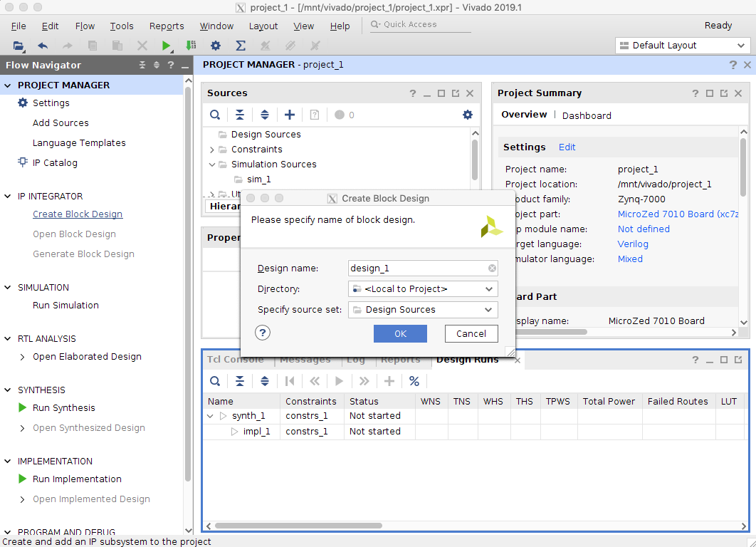
Task: Open Specify source set dropdown
Action: coord(423,310)
